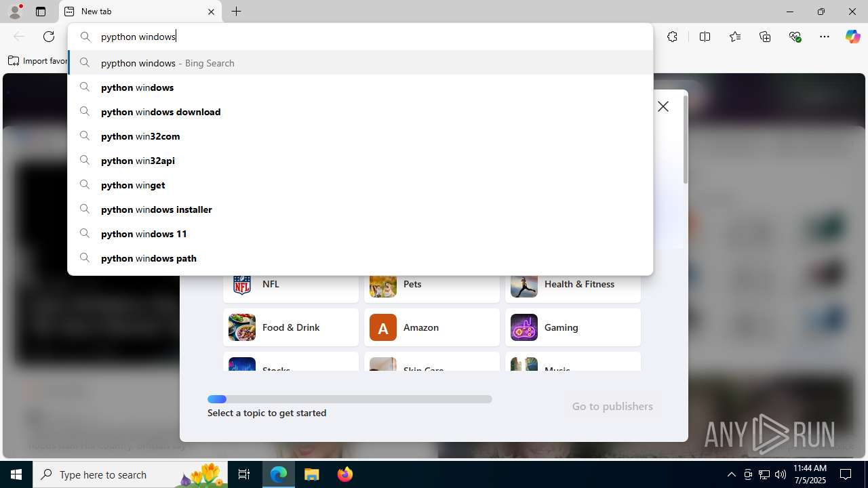Screen dimensions: 868x488
Task: Open the notification center icon
Action: (846, 474)
